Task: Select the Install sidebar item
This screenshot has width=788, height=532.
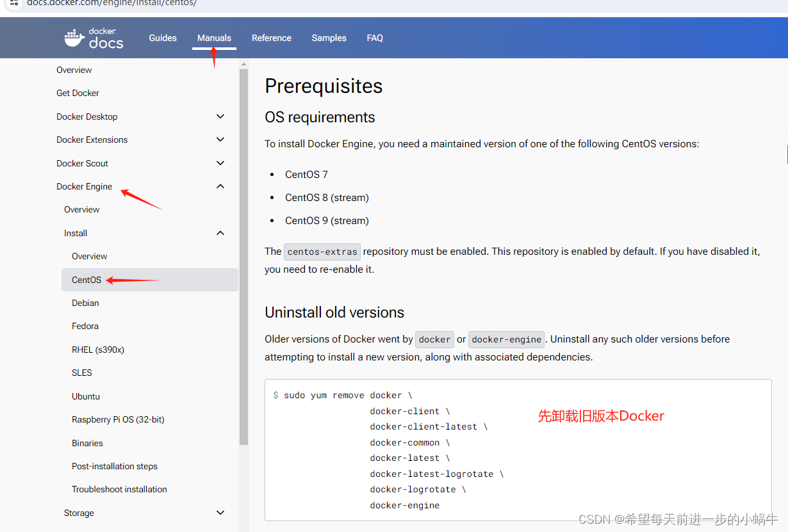Action: (x=76, y=233)
